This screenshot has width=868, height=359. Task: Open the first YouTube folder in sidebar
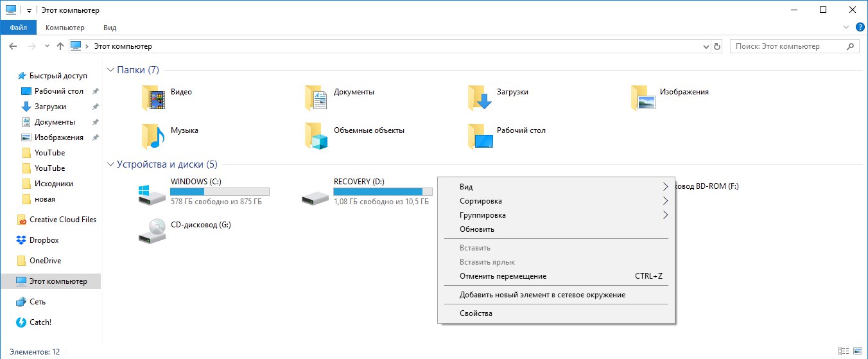click(x=43, y=153)
